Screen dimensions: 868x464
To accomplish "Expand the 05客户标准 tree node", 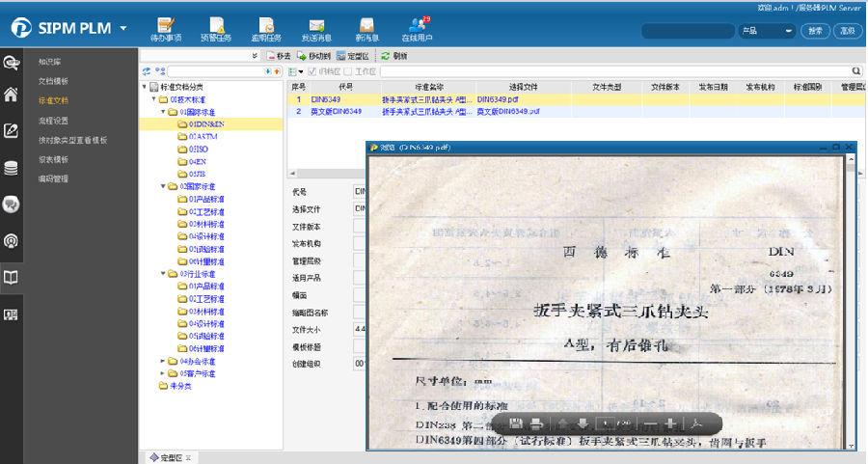I will tap(163, 373).
